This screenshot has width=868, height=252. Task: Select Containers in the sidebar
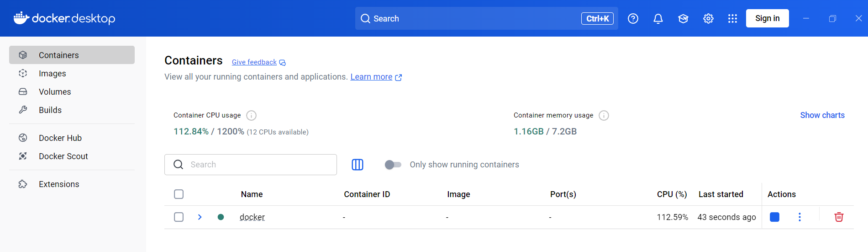(x=72, y=55)
